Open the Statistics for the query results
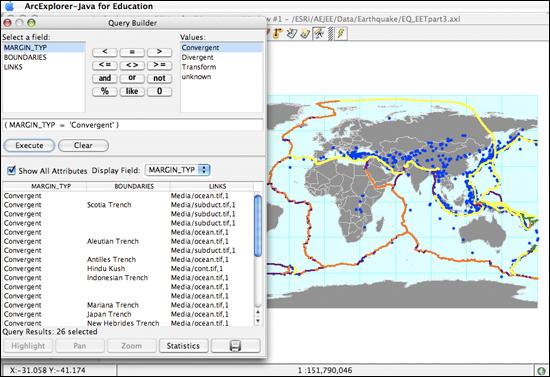Viewport: 550px width, 377px height. [183, 346]
